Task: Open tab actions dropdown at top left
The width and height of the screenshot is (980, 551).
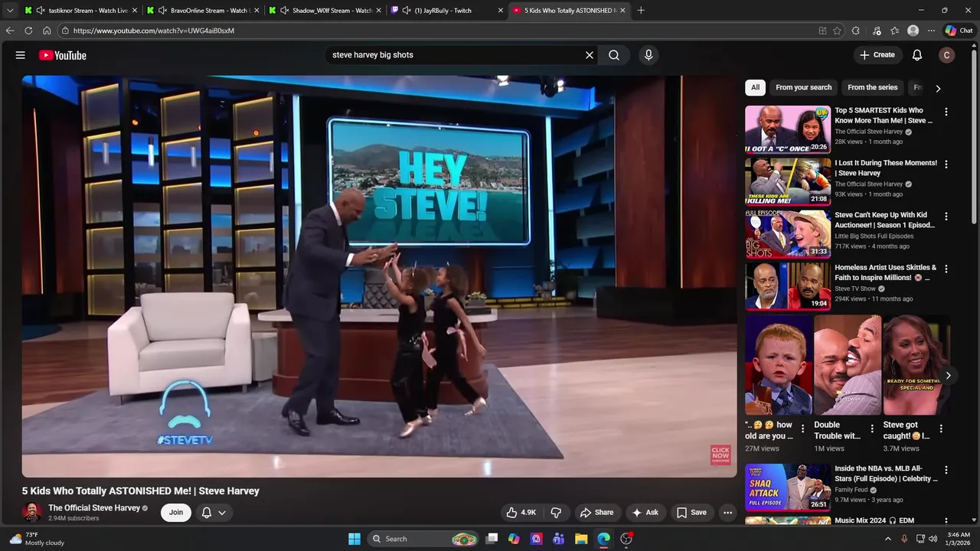Action: (x=10, y=10)
